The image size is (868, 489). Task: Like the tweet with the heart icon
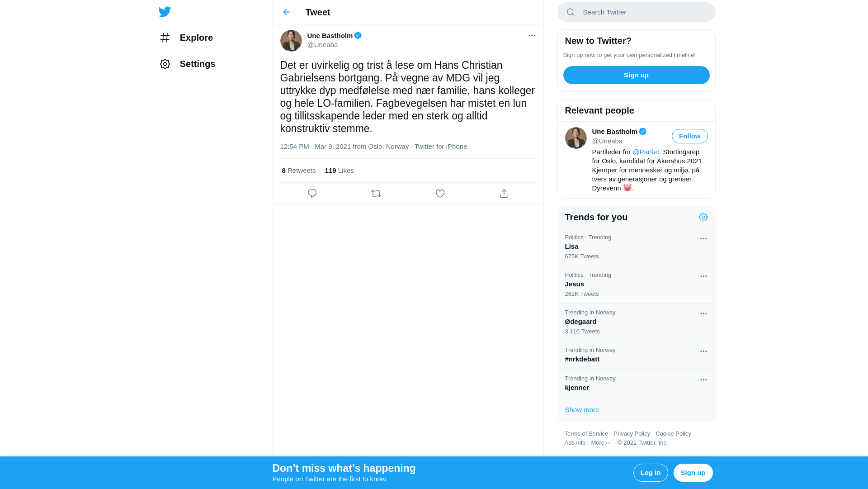pos(440,194)
